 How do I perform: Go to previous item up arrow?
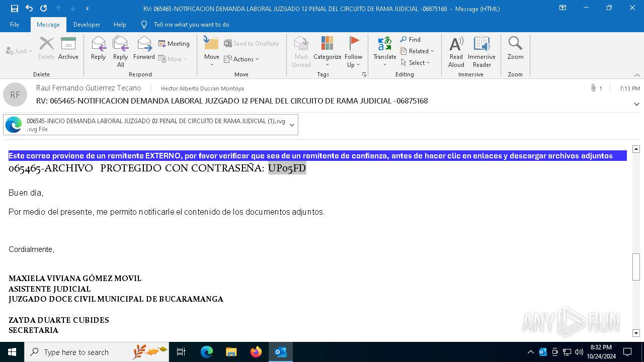pos(58,8)
